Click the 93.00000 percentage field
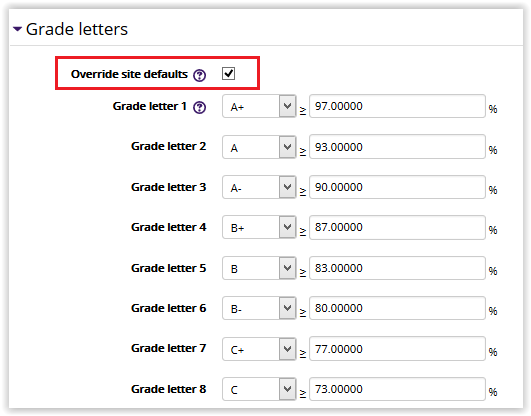Image resolution: width=531 pixels, height=416 pixels. 398,147
